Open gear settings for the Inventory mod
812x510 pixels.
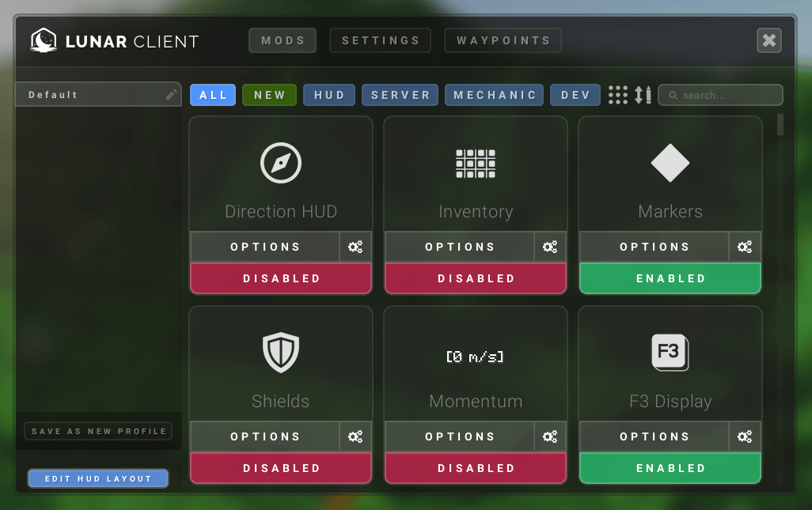(550, 247)
